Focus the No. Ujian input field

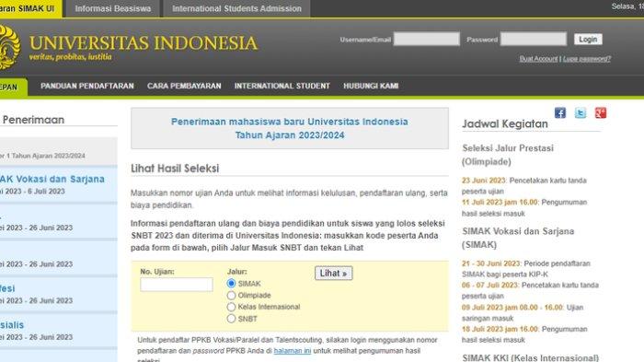point(177,285)
